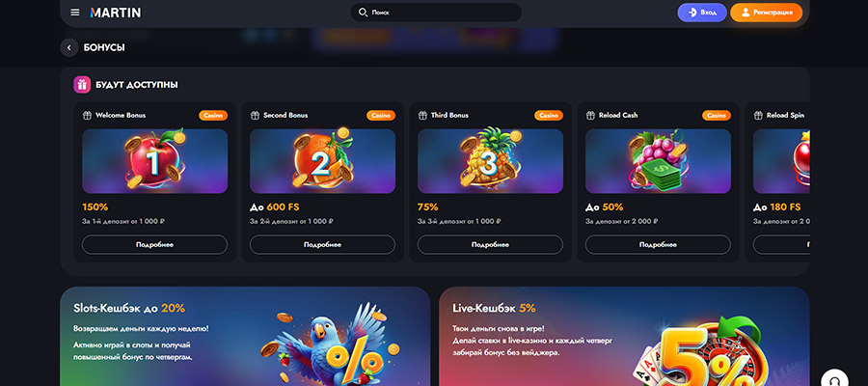This screenshot has width=868, height=386.
Task: Click the gift icon next to Welcome Bonus
Action: point(87,115)
